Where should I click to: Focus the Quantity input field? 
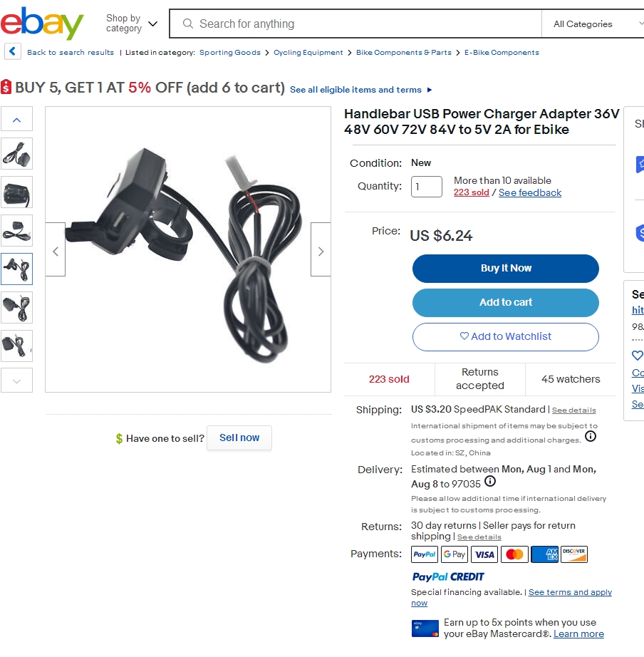pos(426,187)
